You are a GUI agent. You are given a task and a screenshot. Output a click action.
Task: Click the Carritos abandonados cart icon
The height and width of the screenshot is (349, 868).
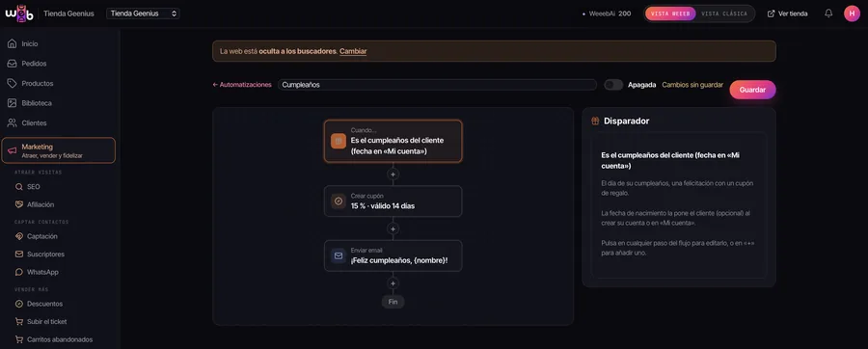[x=19, y=339]
